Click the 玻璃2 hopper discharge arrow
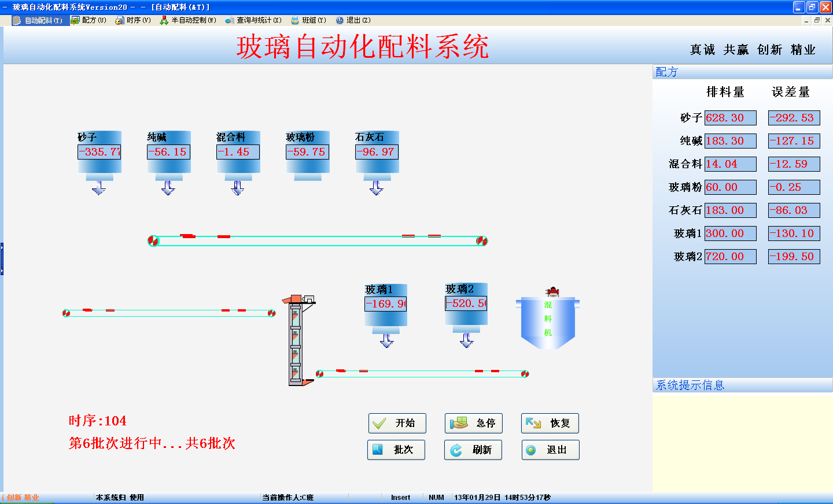This screenshot has width=833, height=504. [x=466, y=340]
